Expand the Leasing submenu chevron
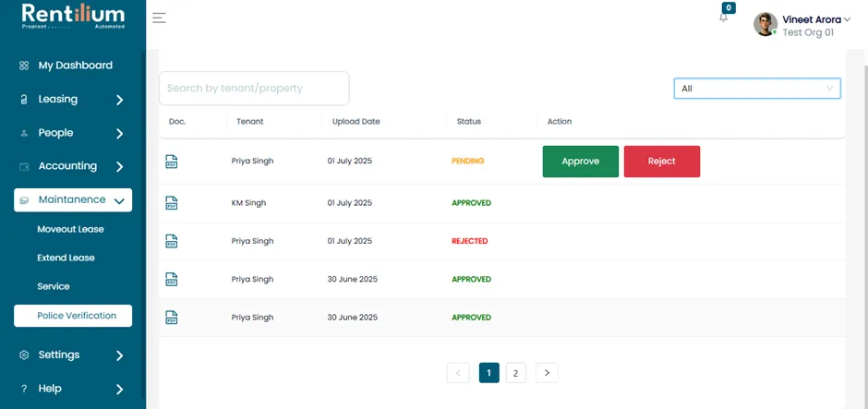 pyautogui.click(x=119, y=101)
